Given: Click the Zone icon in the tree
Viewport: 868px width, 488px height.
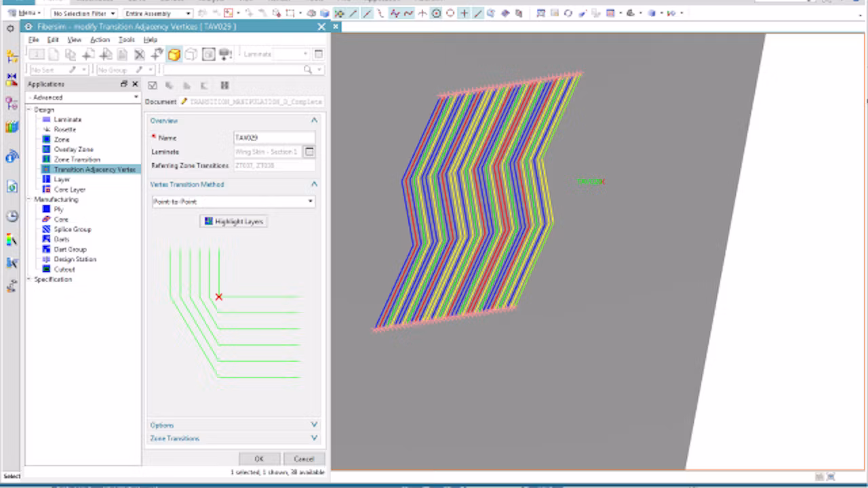Looking at the screenshot, I should (46, 140).
